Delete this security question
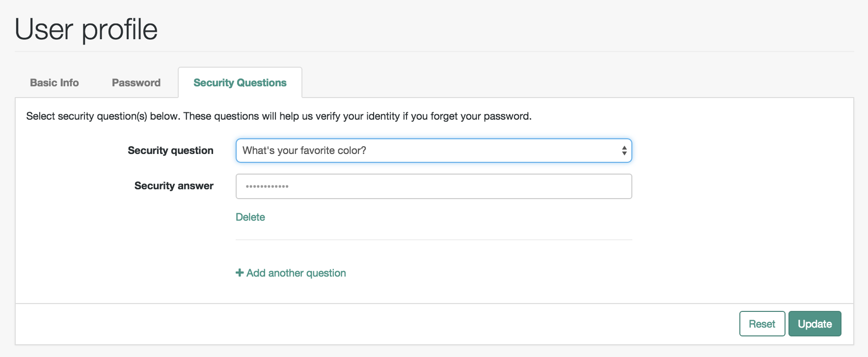The height and width of the screenshot is (357, 868). pos(250,217)
